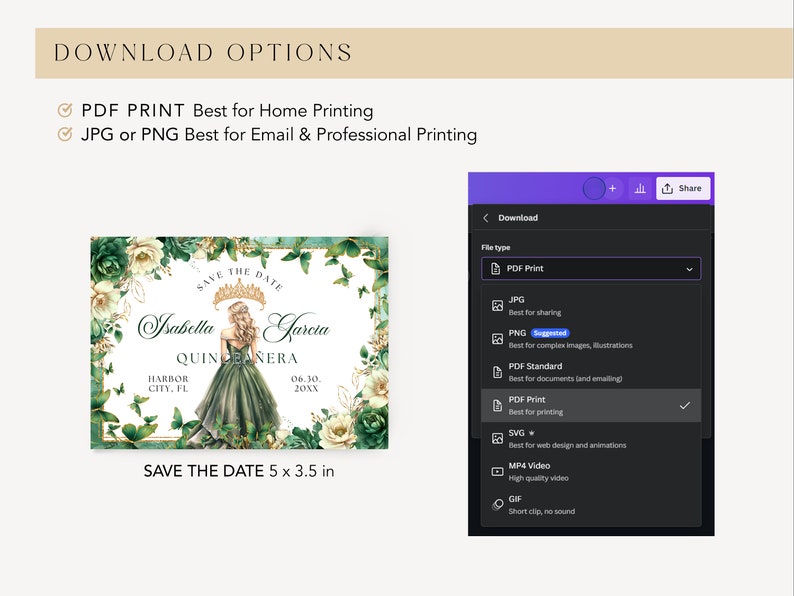Click the round user avatar circle
The image size is (794, 596).
click(x=594, y=188)
